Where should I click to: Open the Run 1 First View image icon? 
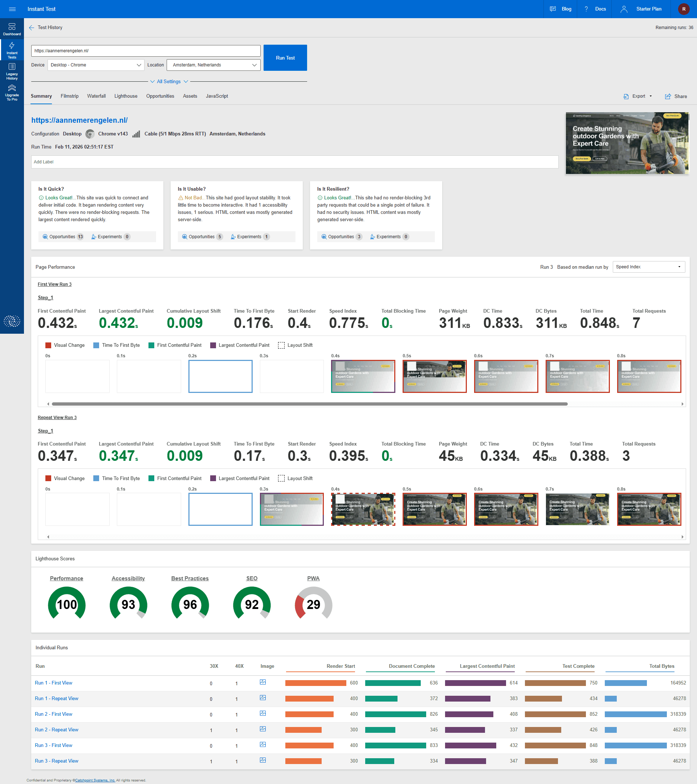click(x=262, y=682)
